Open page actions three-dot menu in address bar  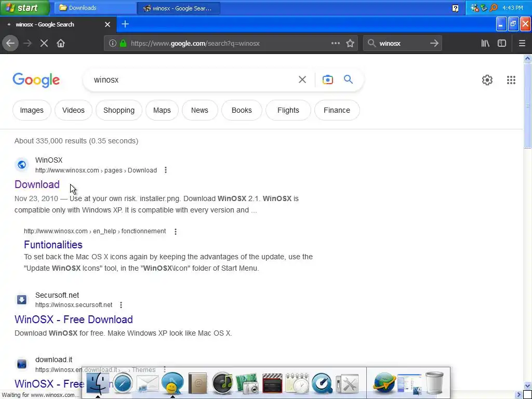(x=335, y=44)
